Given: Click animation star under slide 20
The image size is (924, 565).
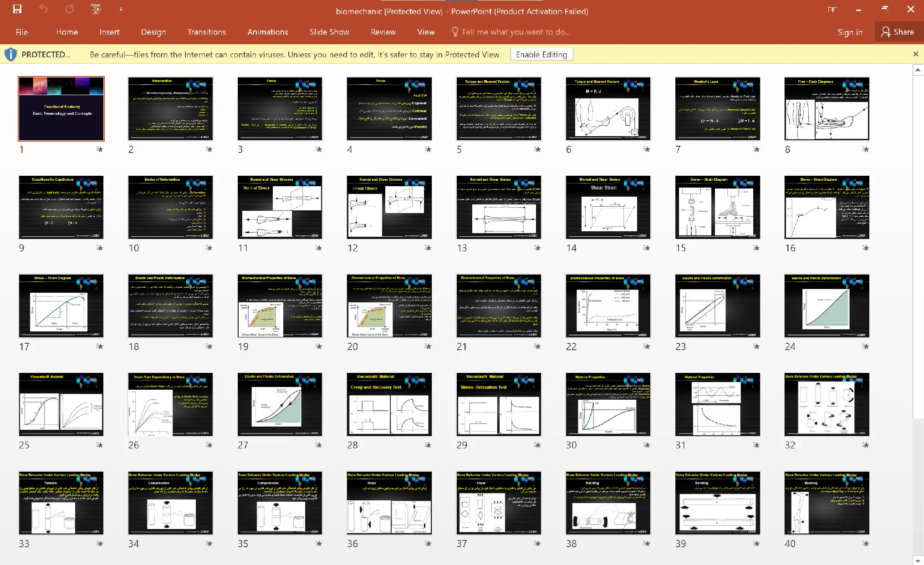Looking at the screenshot, I should tap(428, 346).
